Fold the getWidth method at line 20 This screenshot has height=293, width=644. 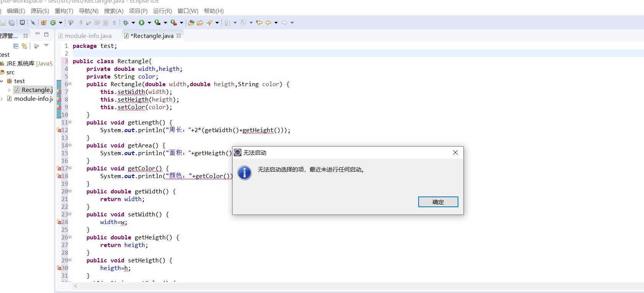(70, 191)
